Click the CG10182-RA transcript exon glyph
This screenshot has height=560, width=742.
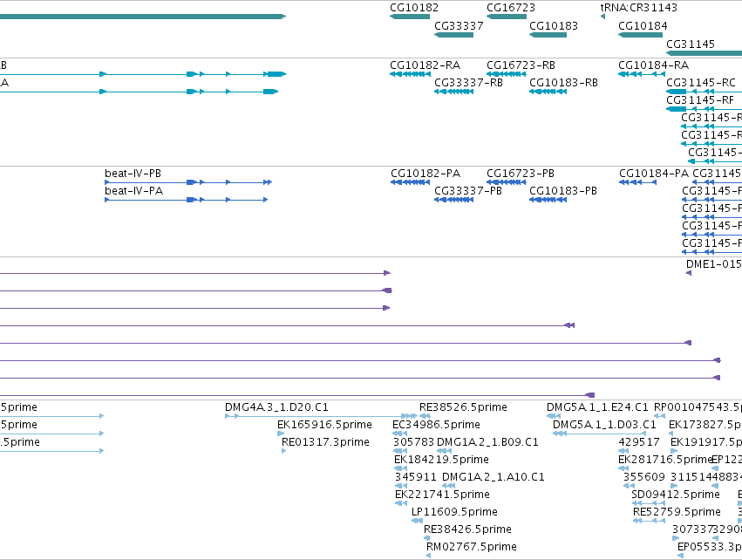point(410,74)
